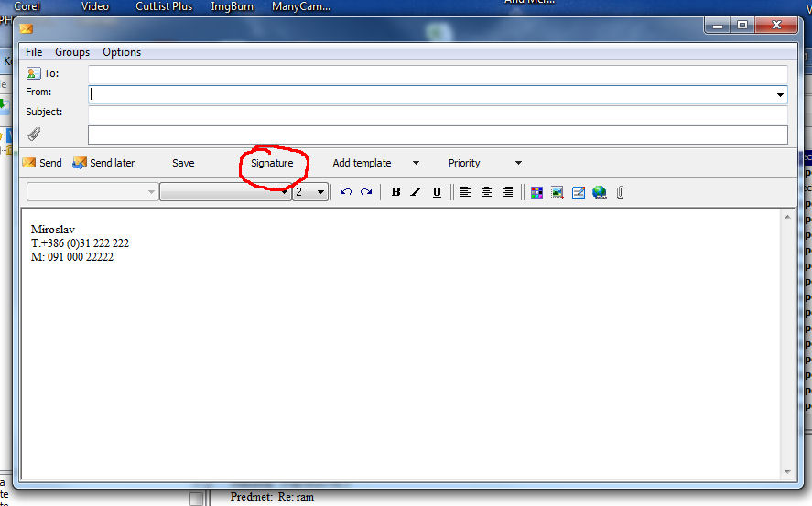The image size is (812, 506).
Task: Open the Groups menu
Action: click(72, 52)
